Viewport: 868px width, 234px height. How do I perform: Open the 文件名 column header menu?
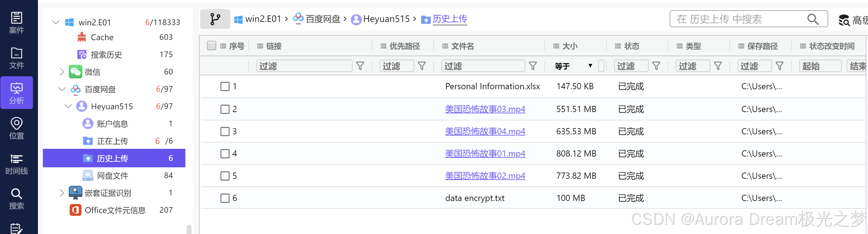(445, 46)
